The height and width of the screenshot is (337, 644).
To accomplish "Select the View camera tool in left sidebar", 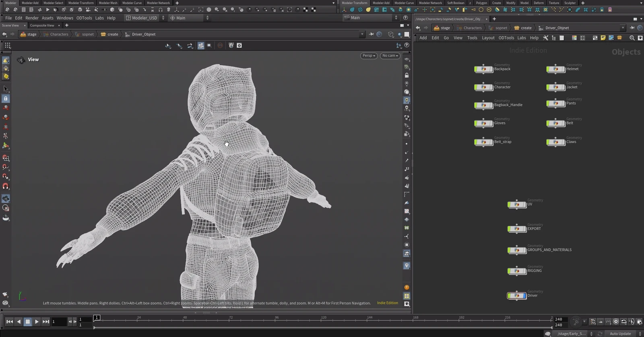I will click(x=6, y=198).
